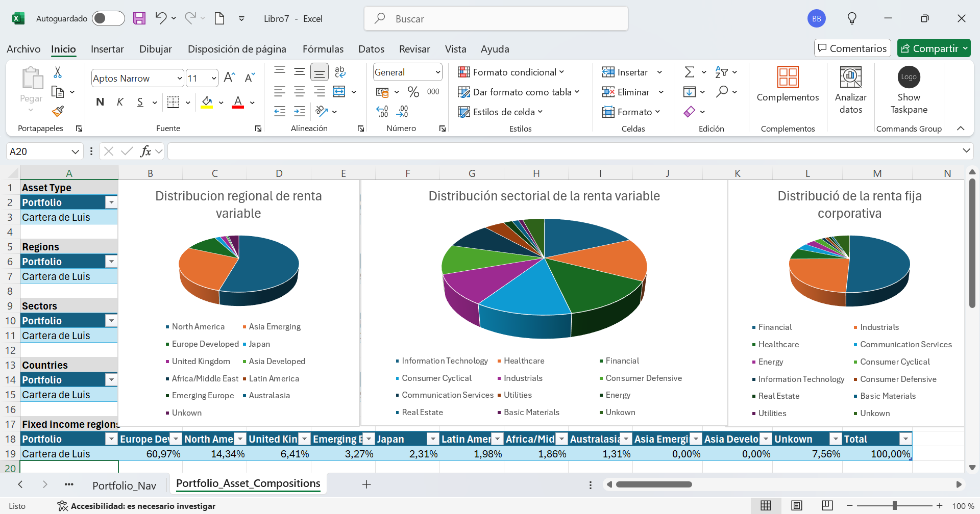Viewport: 980px width, 514px height.
Task: Increase font size with the large A icon
Action: click(x=229, y=78)
